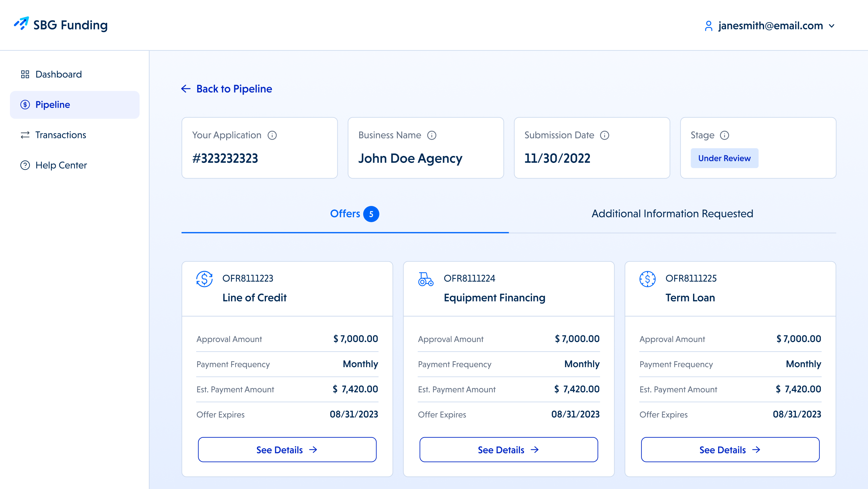This screenshot has height=489, width=868.
Task: Click the arrow icon in Line of Credit See Details
Action: (x=313, y=450)
